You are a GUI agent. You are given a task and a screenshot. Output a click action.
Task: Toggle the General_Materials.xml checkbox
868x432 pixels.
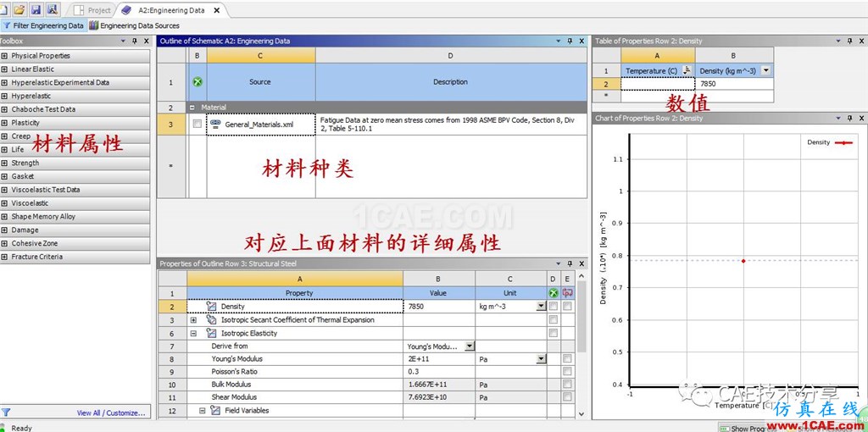point(197,125)
